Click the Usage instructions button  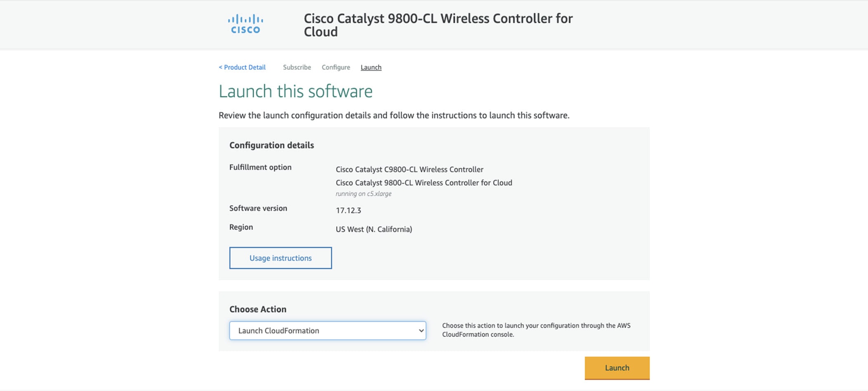[x=281, y=258]
